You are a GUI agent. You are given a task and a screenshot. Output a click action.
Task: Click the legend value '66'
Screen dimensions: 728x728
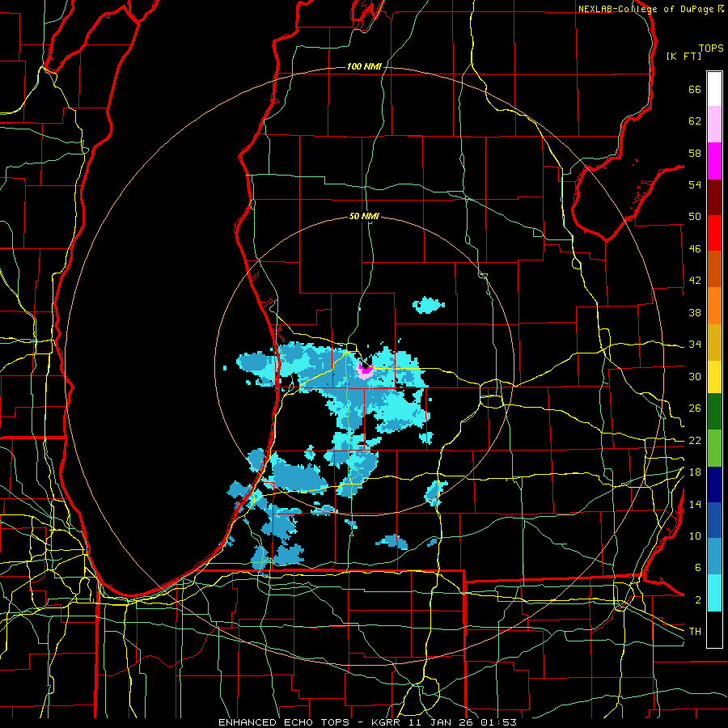pyautogui.click(x=695, y=90)
